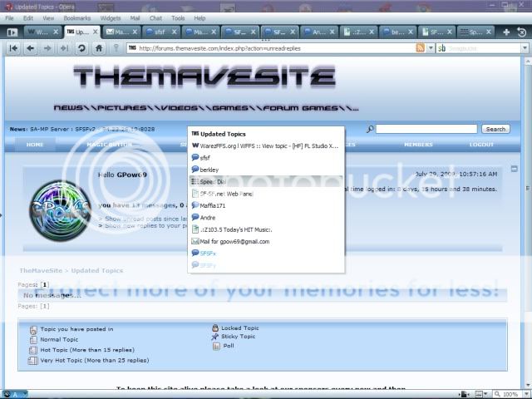Go forward with the Forward arrow

click(47, 48)
